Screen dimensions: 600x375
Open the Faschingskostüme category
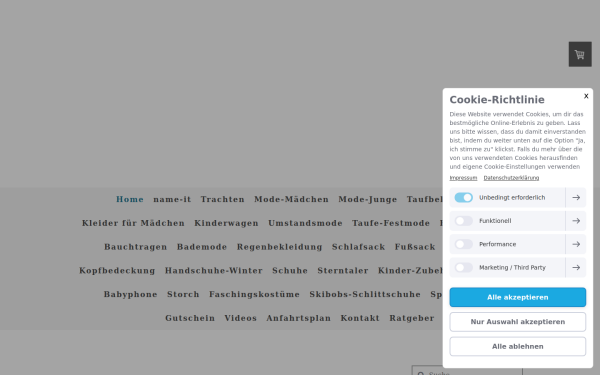[254, 294]
